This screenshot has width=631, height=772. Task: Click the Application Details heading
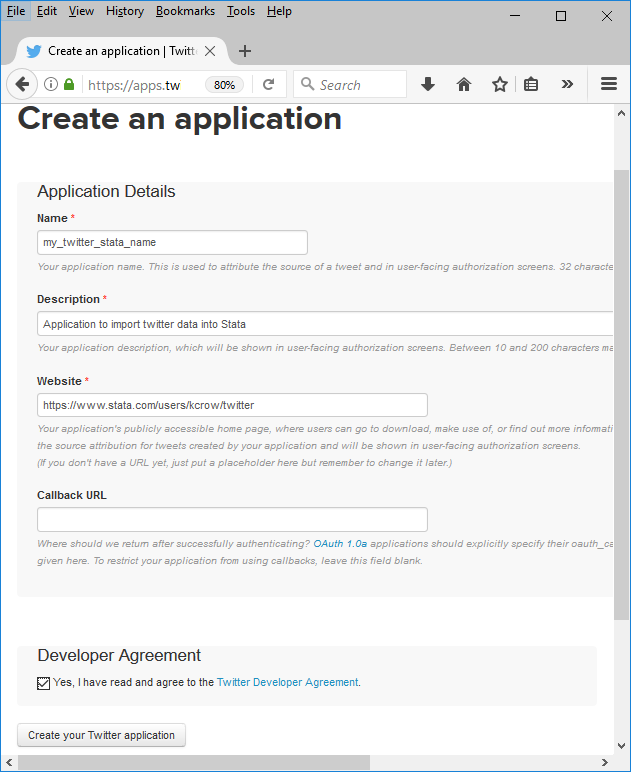106,191
